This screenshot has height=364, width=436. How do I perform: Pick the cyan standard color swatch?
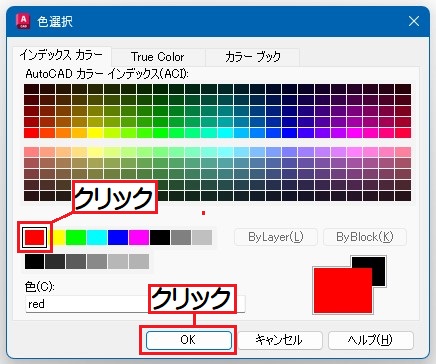coord(97,237)
